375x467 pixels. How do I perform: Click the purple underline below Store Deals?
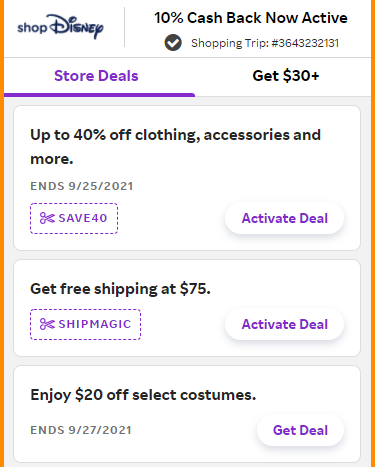99,95
